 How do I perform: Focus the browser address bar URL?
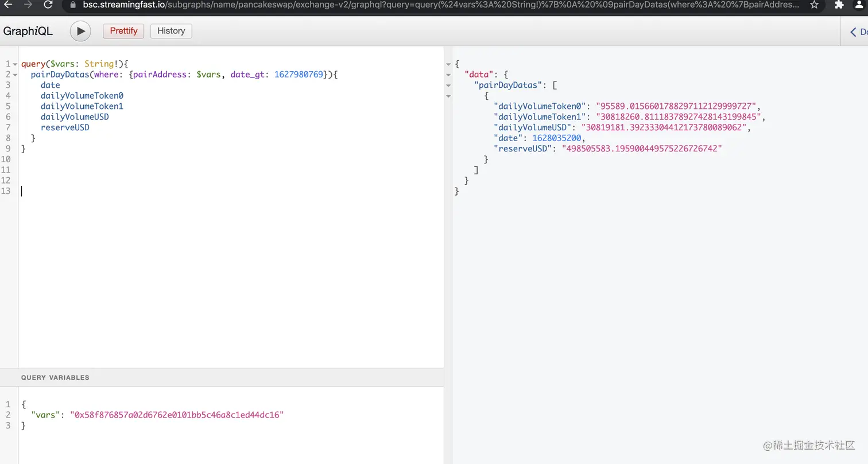coord(441,5)
